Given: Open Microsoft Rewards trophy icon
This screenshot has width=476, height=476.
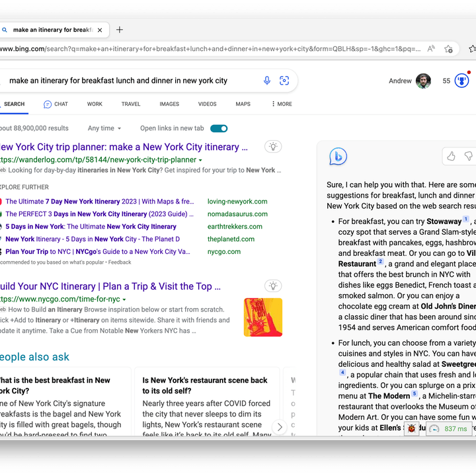Looking at the screenshot, I should click(461, 81).
